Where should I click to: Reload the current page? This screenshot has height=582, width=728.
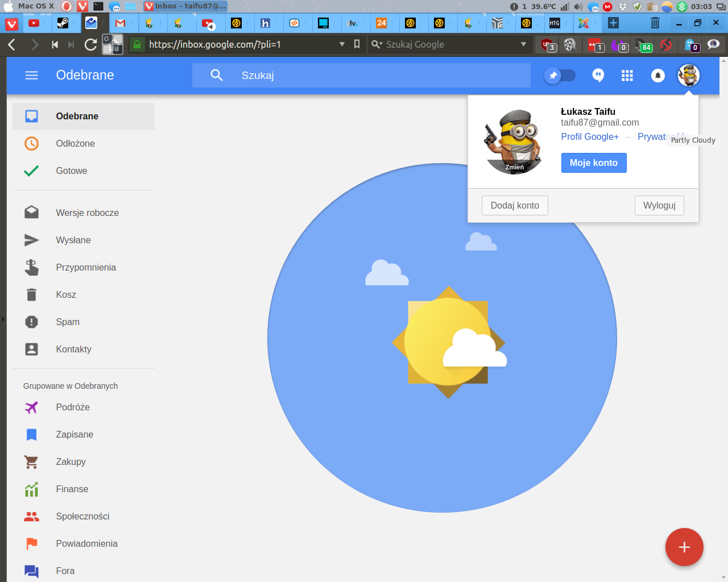point(90,44)
